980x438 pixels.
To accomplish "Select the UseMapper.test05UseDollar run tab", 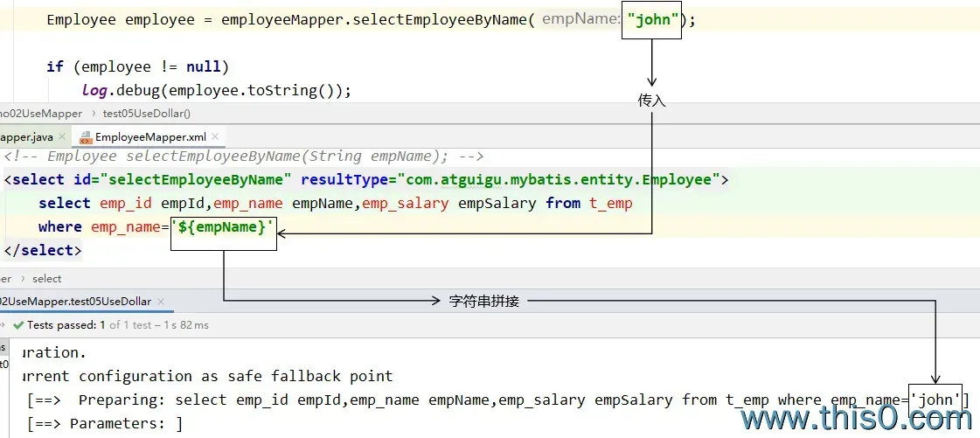I will click(x=74, y=302).
